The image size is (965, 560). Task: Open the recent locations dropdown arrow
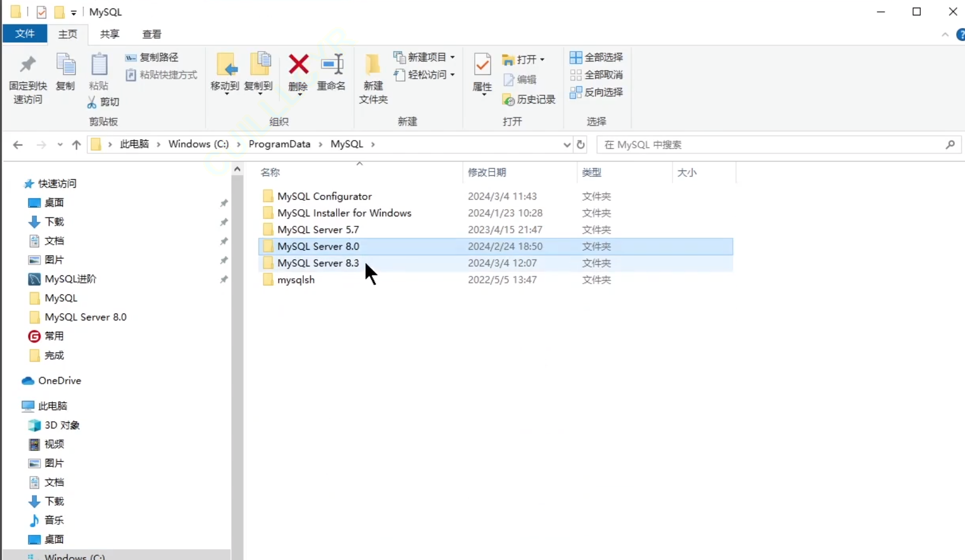60,145
